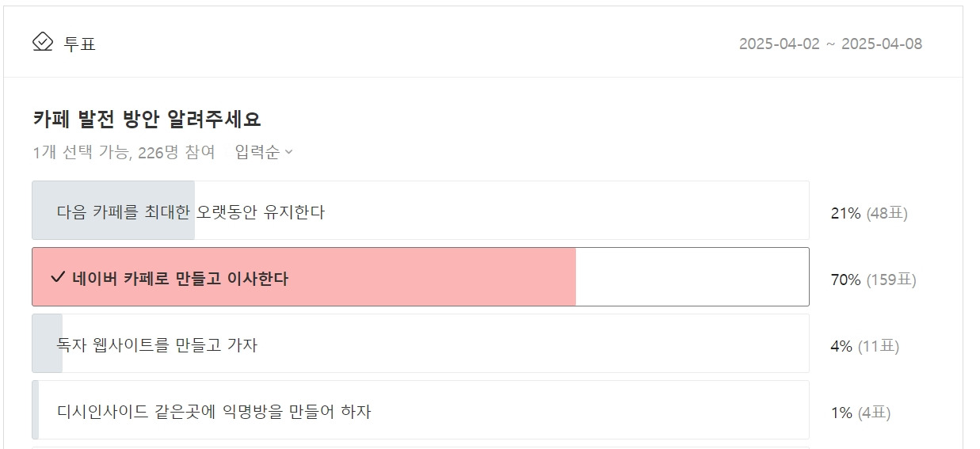980x449 pixels.
Task: Click the 투표 header label
Action: click(x=80, y=44)
